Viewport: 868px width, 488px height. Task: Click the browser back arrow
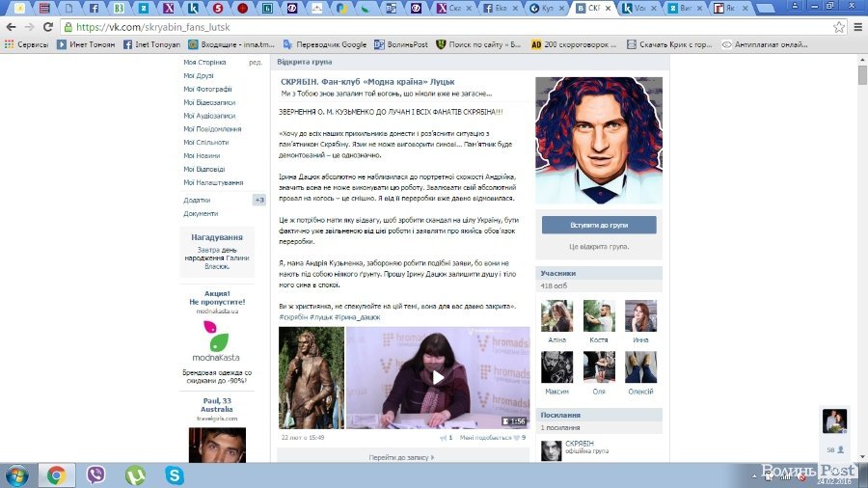11,27
